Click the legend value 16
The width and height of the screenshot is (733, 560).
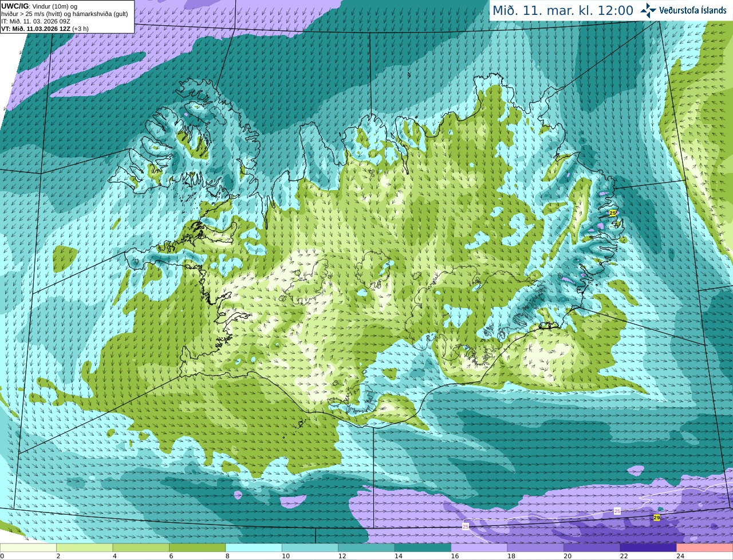(x=455, y=556)
